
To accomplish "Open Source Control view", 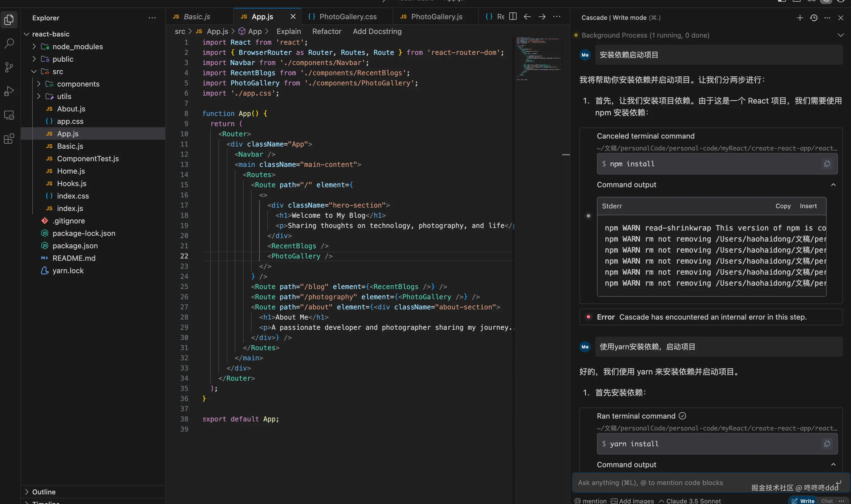I will pos(9,67).
